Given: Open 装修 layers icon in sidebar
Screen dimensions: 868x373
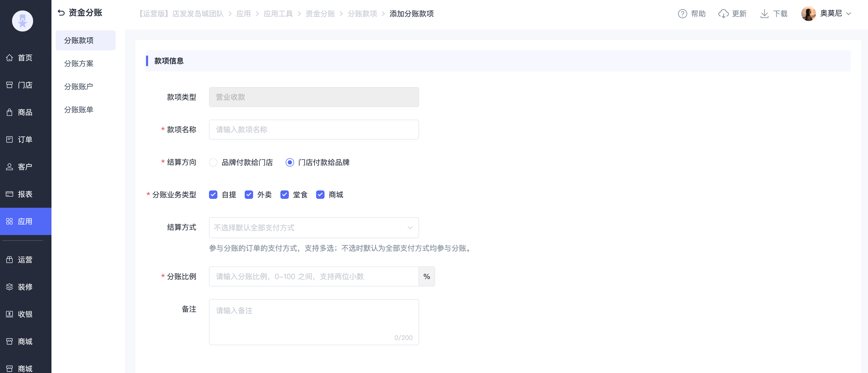Looking at the screenshot, I should click(9, 287).
